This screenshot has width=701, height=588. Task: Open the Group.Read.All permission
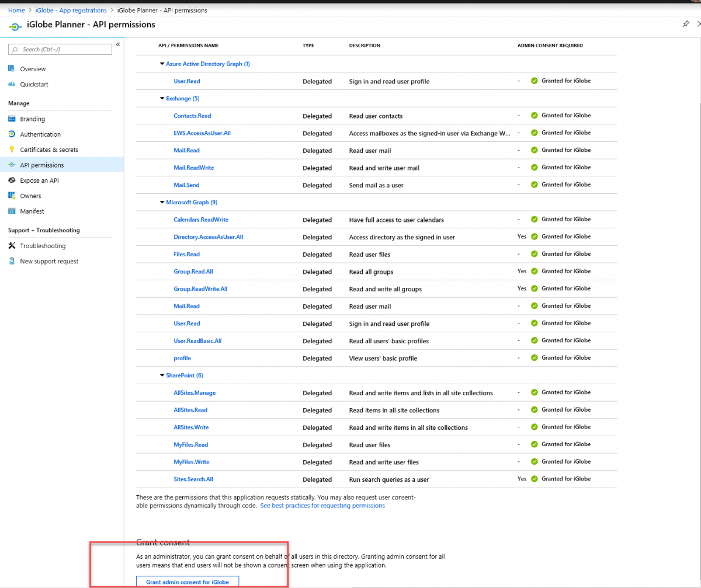tap(193, 272)
